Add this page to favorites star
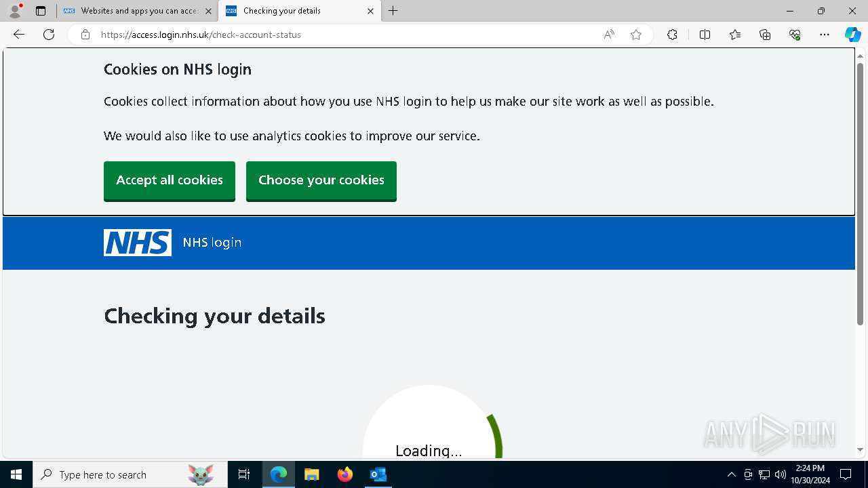Screen dimensions: 868x488 636,35
